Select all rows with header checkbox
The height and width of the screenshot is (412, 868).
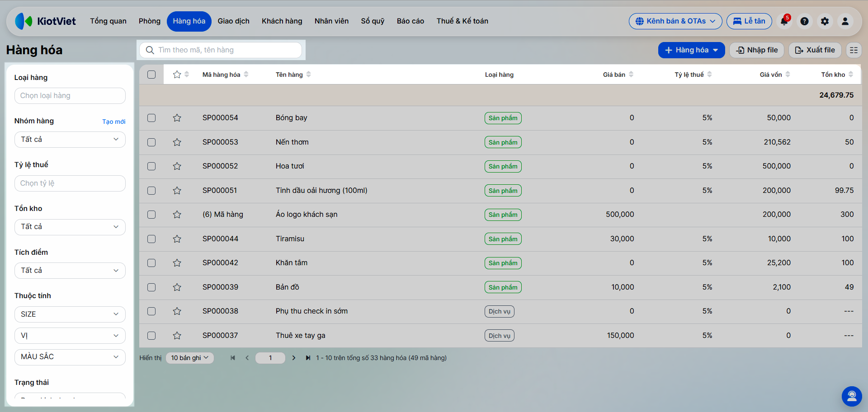tap(151, 75)
